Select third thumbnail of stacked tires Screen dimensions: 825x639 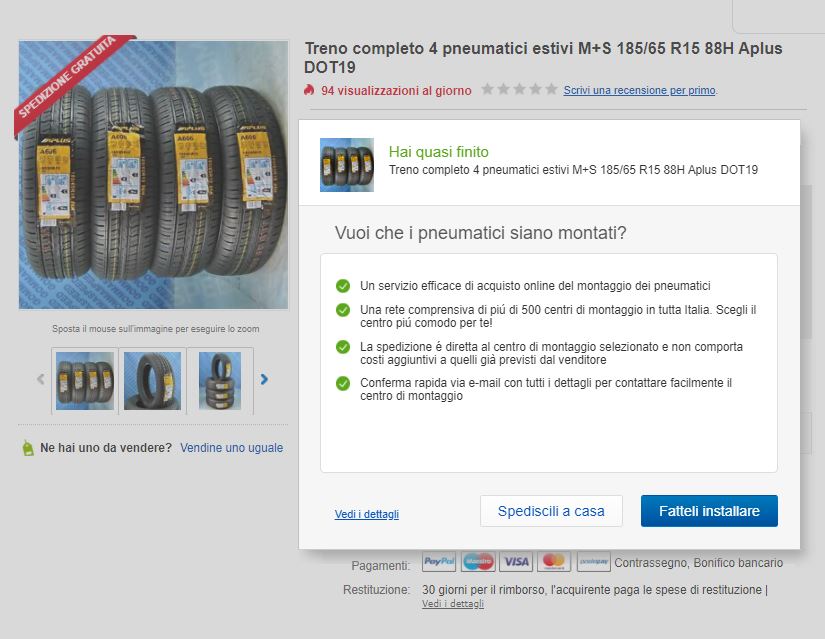[x=220, y=381]
